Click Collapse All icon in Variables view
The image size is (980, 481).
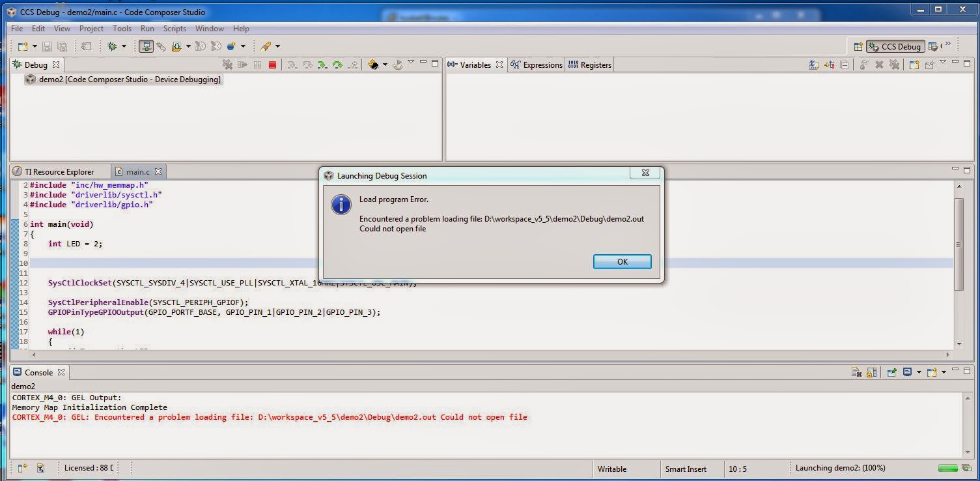click(844, 65)
